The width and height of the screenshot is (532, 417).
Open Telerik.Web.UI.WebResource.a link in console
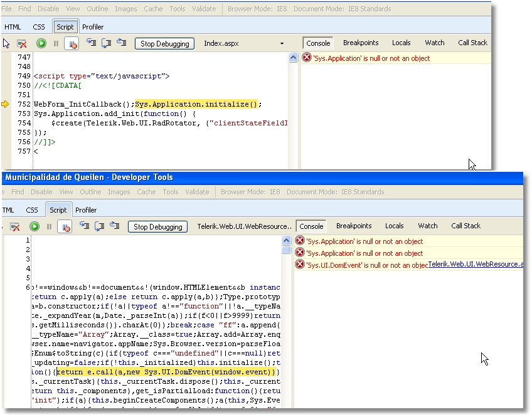(x=476, y=264)
